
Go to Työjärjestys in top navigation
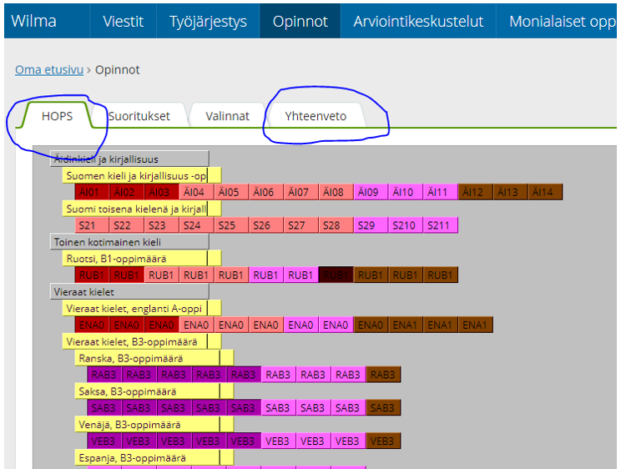click(x=207, y=19)
